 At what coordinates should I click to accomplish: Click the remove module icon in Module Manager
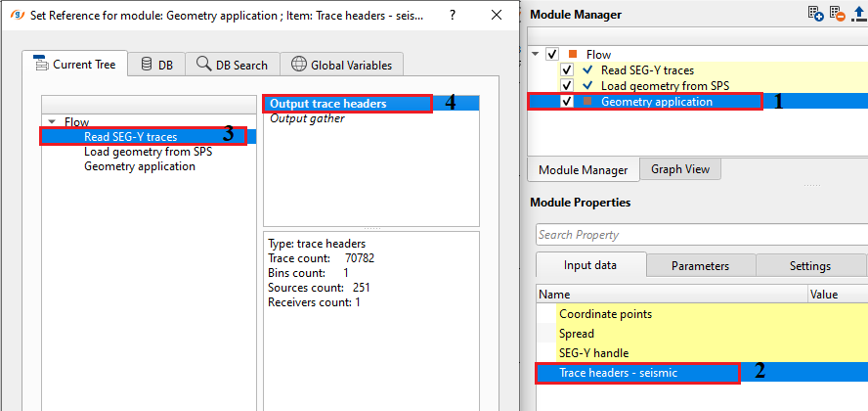[837, 14]
